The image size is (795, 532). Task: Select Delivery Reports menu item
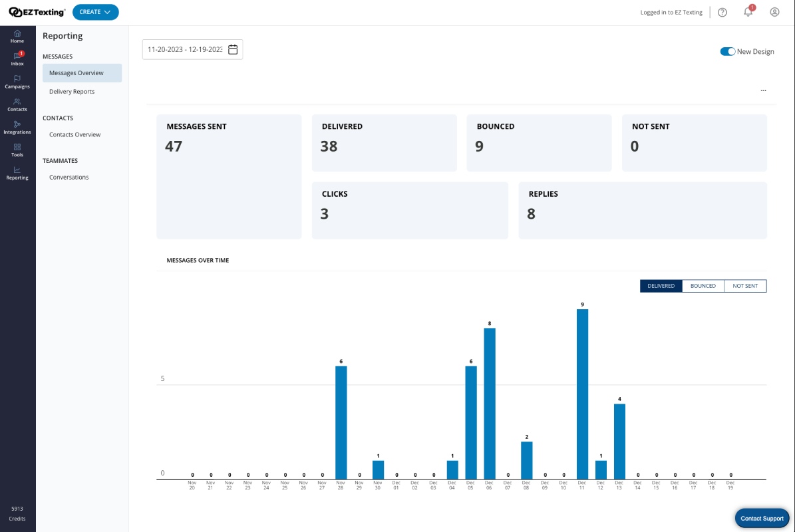coord(72,92)
